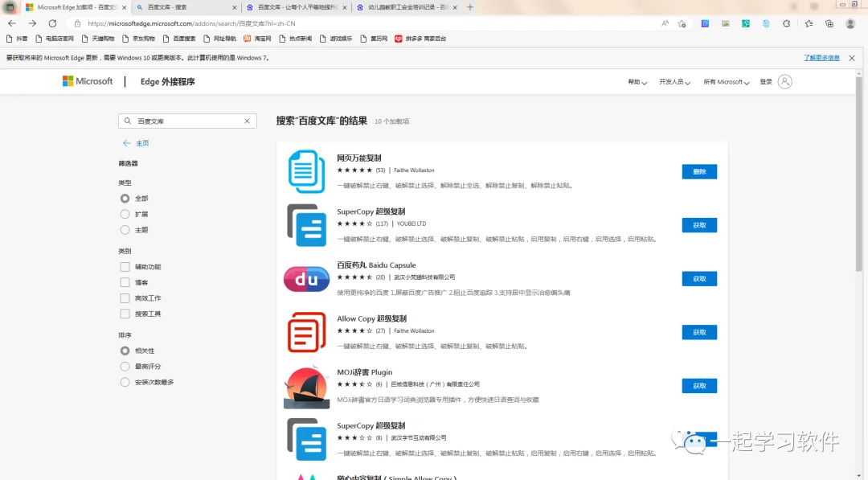
Task: Click 登录 sign-in link
Action: point(766,82)
